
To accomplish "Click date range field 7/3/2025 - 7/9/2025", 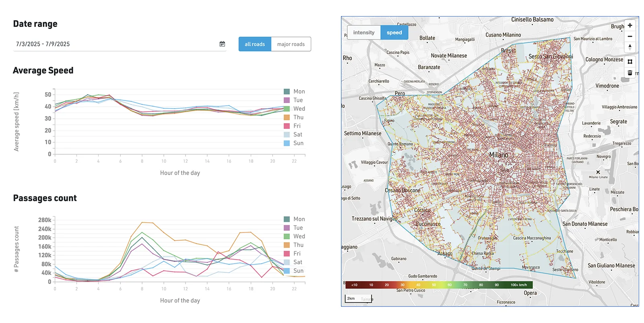I will [120, 44].
